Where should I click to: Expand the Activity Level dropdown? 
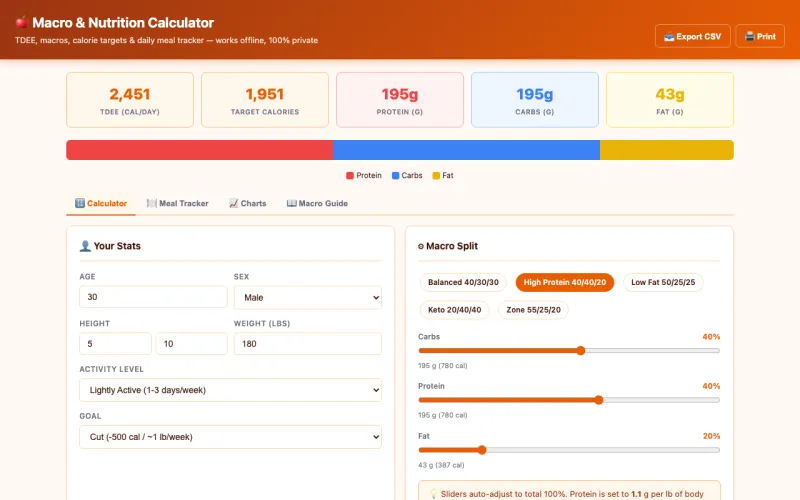coord(230,390)
